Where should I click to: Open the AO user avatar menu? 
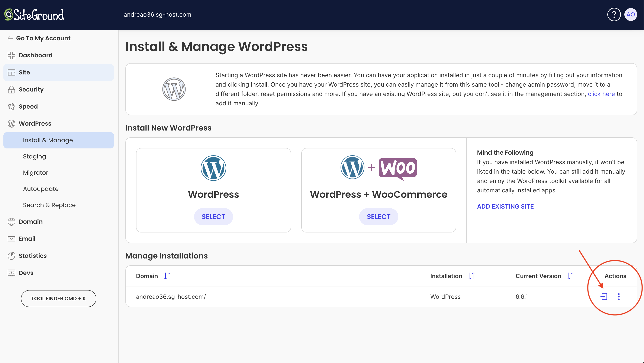(x=631, y=15)
